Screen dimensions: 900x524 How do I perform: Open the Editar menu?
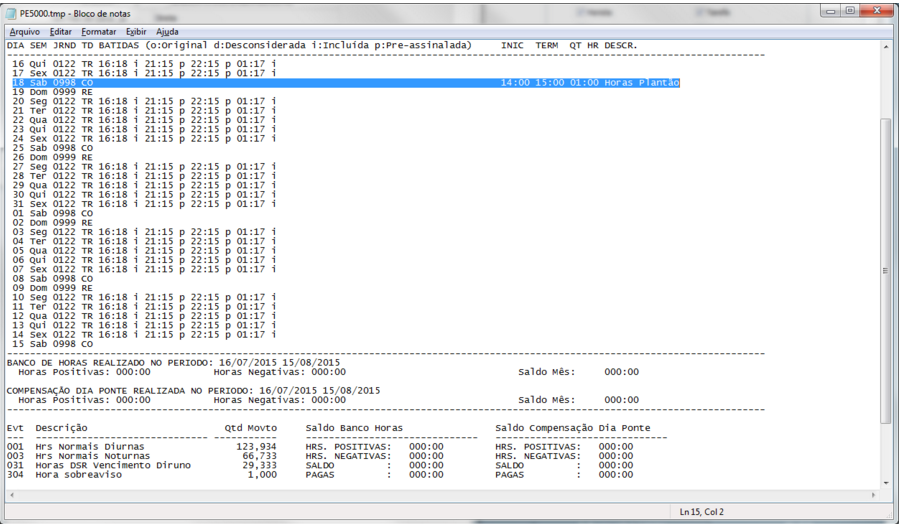tap(60, 32)
